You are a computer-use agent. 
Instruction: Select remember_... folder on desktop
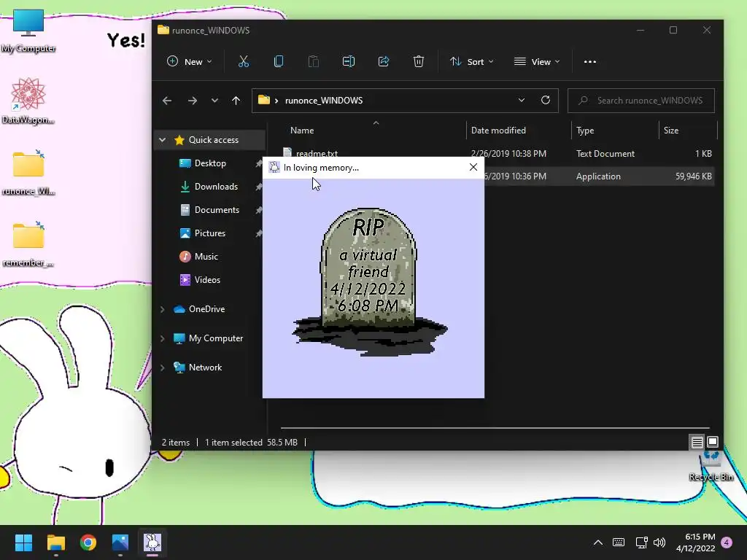click(x=28, y=244)
